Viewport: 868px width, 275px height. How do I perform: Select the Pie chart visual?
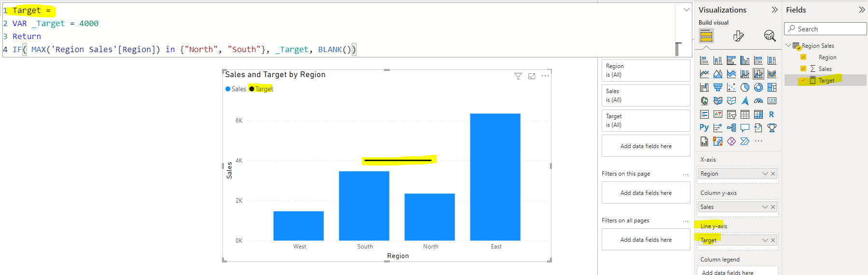745,87
